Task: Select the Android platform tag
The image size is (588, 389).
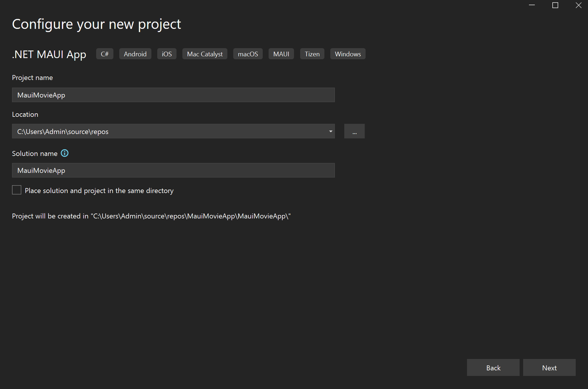Action: click(x=135, y=54)
